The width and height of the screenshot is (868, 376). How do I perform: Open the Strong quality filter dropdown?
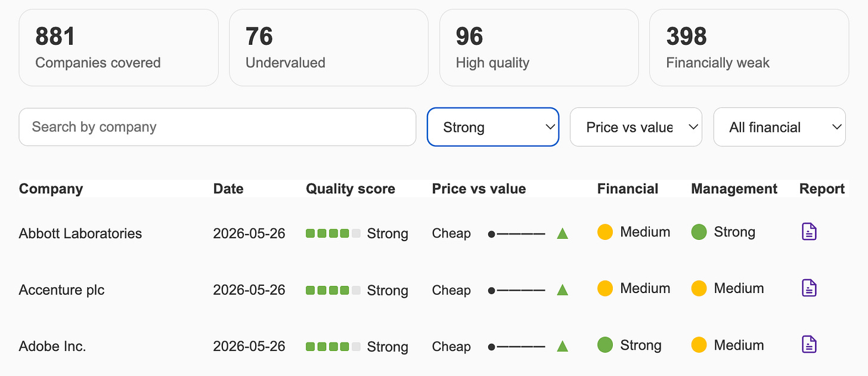[x=493, y=127]
